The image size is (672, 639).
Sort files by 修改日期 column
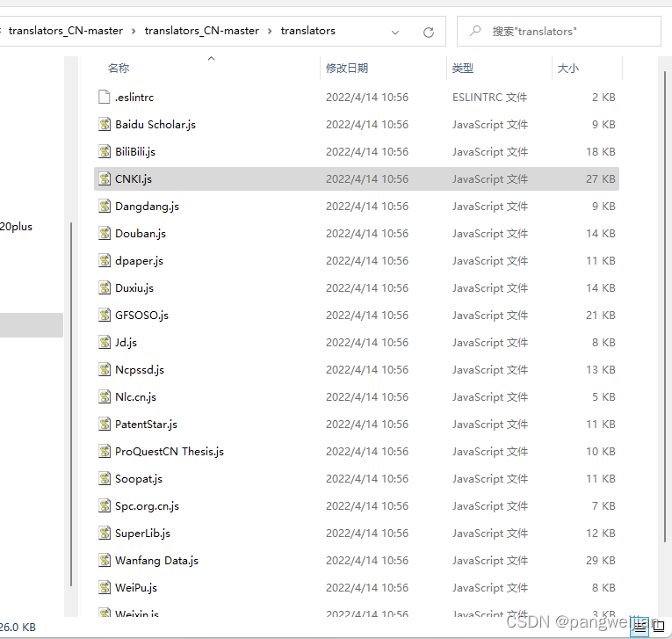coord(347,68)
